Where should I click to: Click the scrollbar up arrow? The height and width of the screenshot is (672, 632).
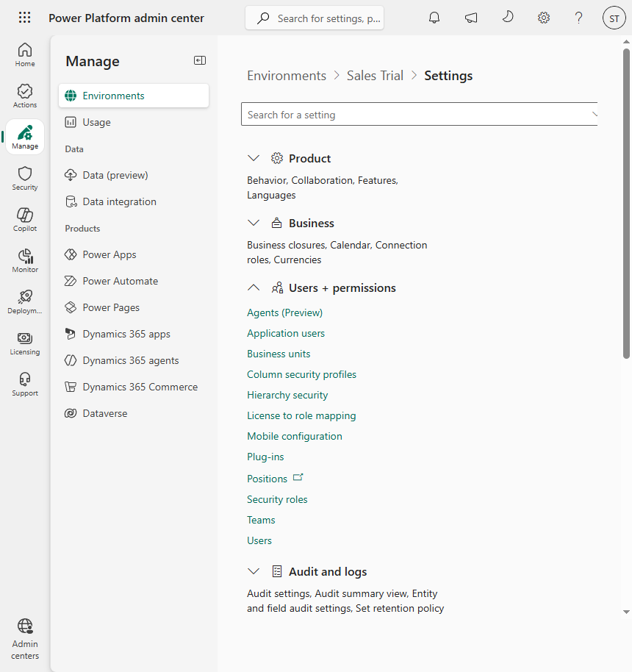[x=626, y=42]
